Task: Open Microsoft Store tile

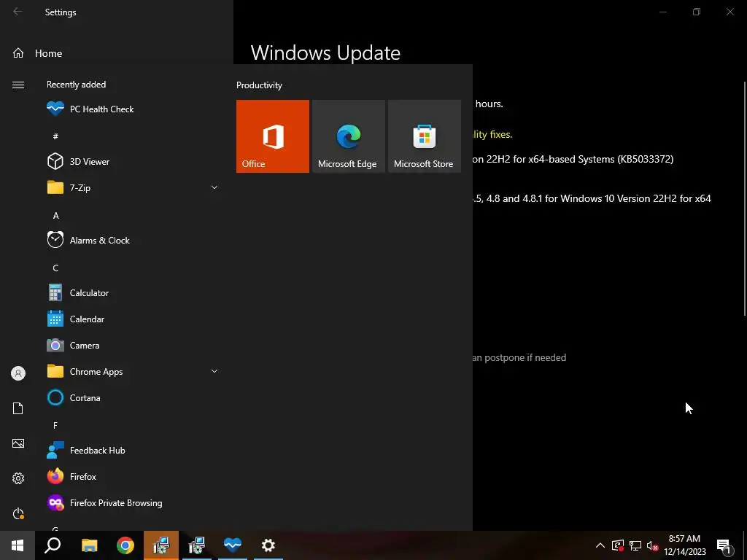Action: tap(424, 136)
